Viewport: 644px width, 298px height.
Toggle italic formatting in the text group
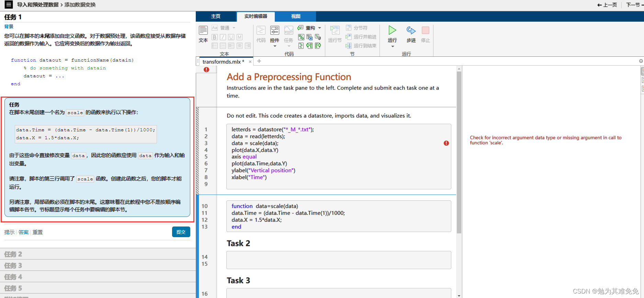tap(223, 37)
